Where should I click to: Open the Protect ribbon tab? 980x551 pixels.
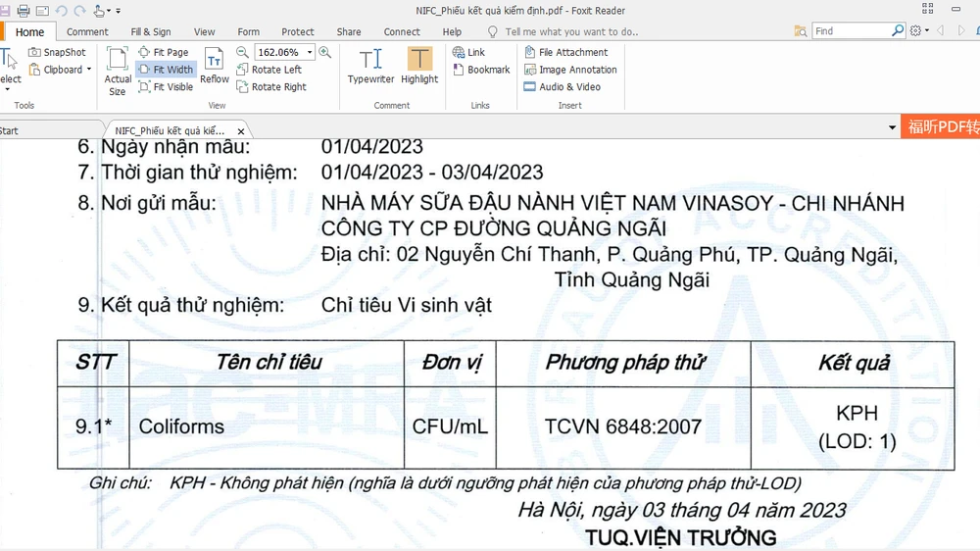298,32
